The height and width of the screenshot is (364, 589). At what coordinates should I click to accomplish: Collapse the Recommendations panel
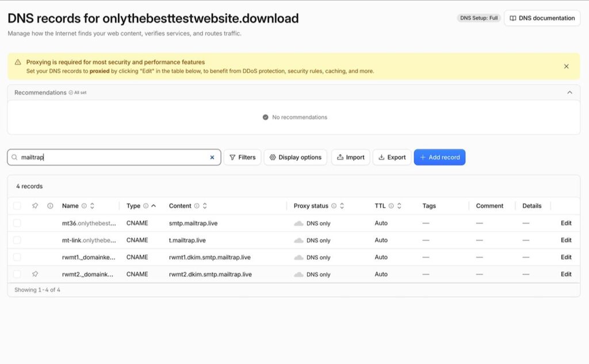(x=569, y=93)
